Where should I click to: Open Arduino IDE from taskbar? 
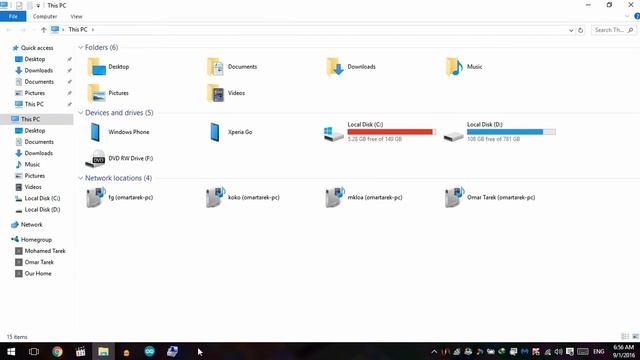[149, 351]
